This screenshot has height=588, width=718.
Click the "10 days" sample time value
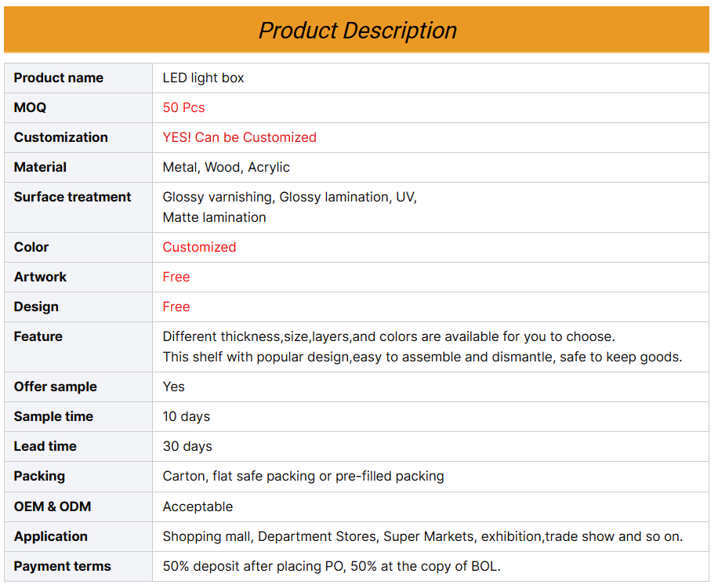coord(187,417)
